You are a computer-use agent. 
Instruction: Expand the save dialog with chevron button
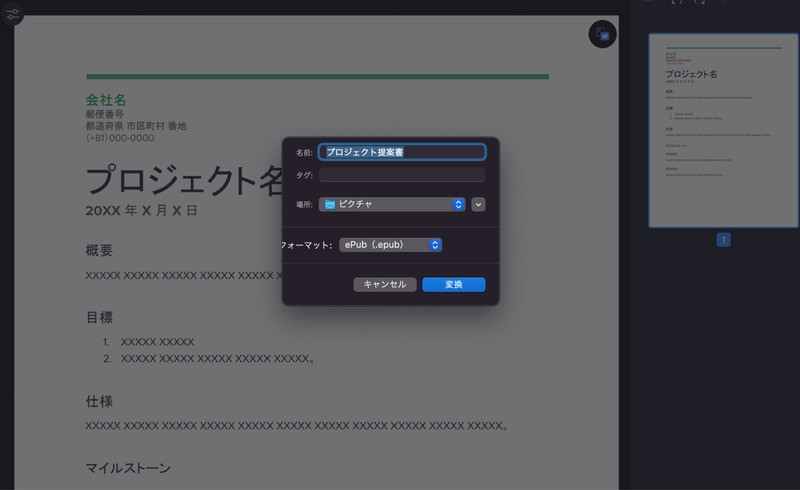[478, 204]
